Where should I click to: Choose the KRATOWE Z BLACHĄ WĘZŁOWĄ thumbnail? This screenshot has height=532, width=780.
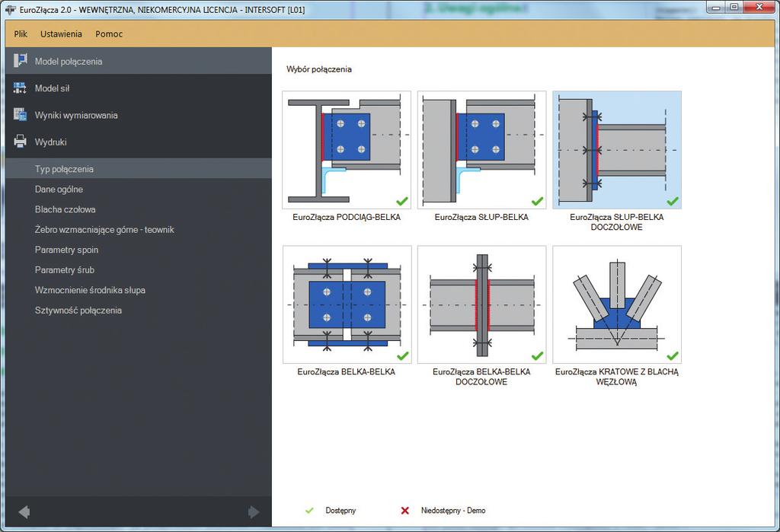click(617, 304)
